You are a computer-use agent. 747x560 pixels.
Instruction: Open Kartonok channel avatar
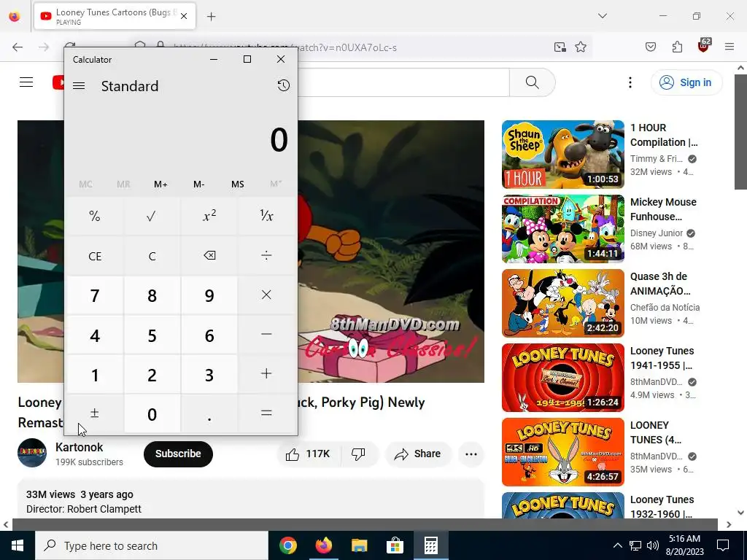tap(32, 453)
